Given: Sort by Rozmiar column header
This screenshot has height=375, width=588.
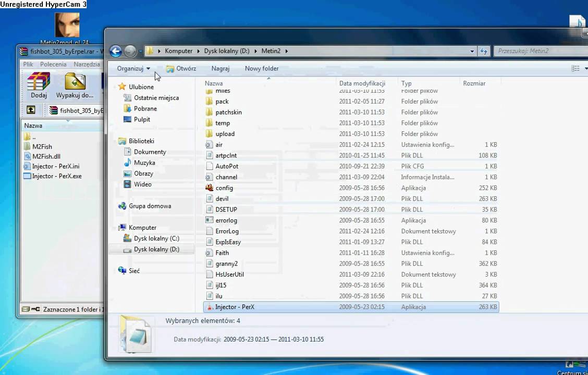Looking at the screenshot, I should 474,83.
